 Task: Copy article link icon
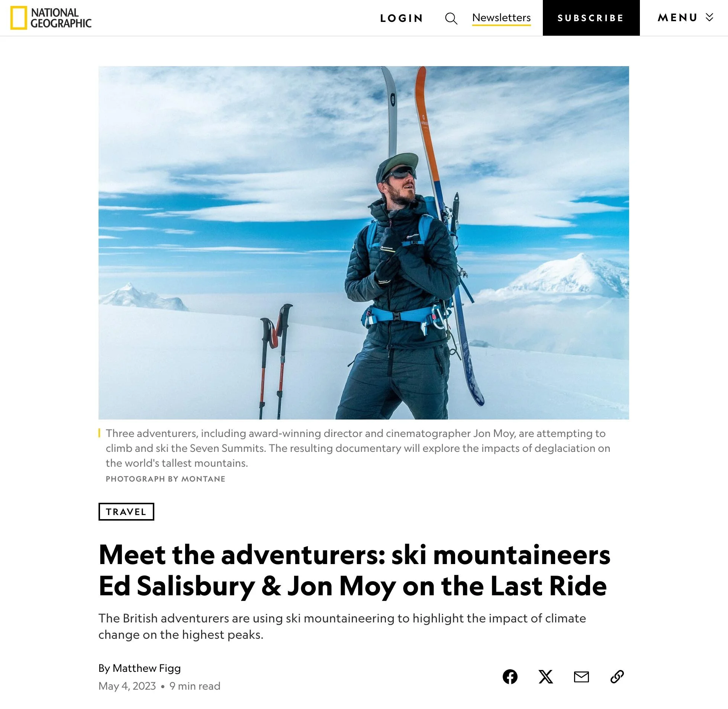[x=617, y=676]
